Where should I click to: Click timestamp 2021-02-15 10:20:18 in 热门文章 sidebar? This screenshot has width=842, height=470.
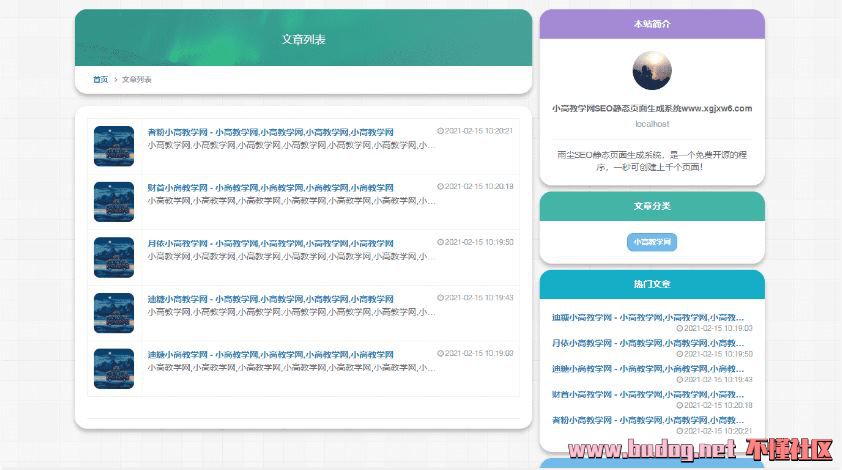click(718, 406)
